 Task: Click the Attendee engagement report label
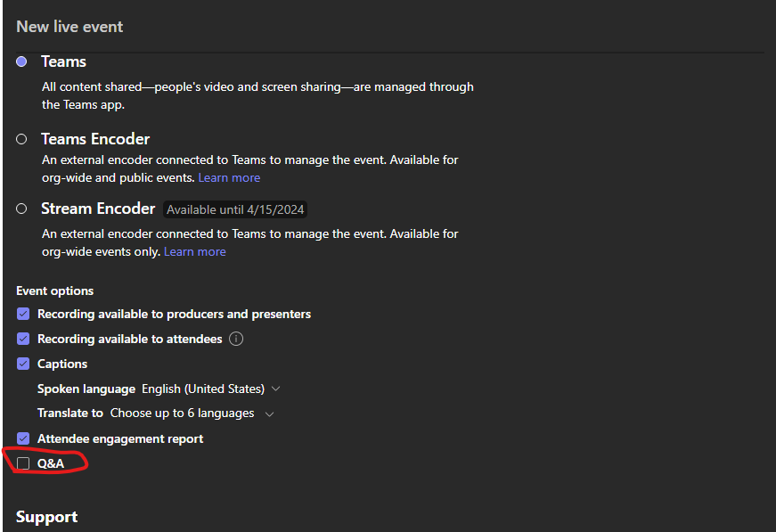(120, 439)
